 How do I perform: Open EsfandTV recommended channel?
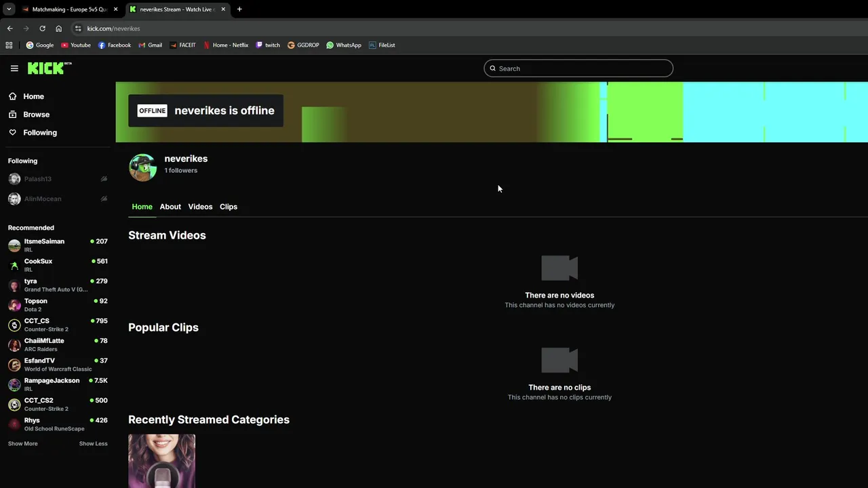(x=58, y=365)
